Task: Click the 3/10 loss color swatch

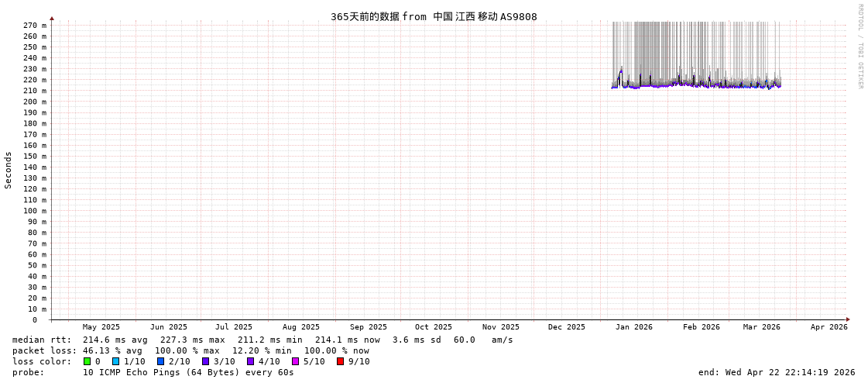Action: pos(205,361)
